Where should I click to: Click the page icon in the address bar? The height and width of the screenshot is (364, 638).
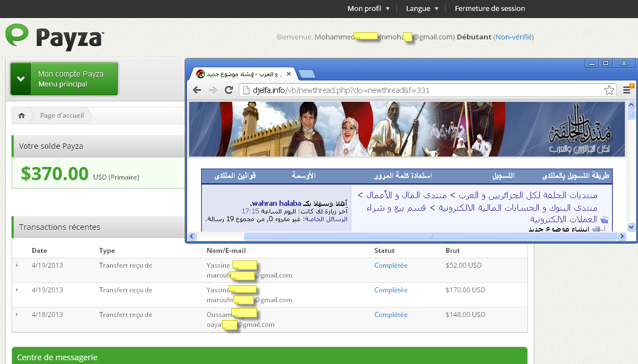coord(246,90)
